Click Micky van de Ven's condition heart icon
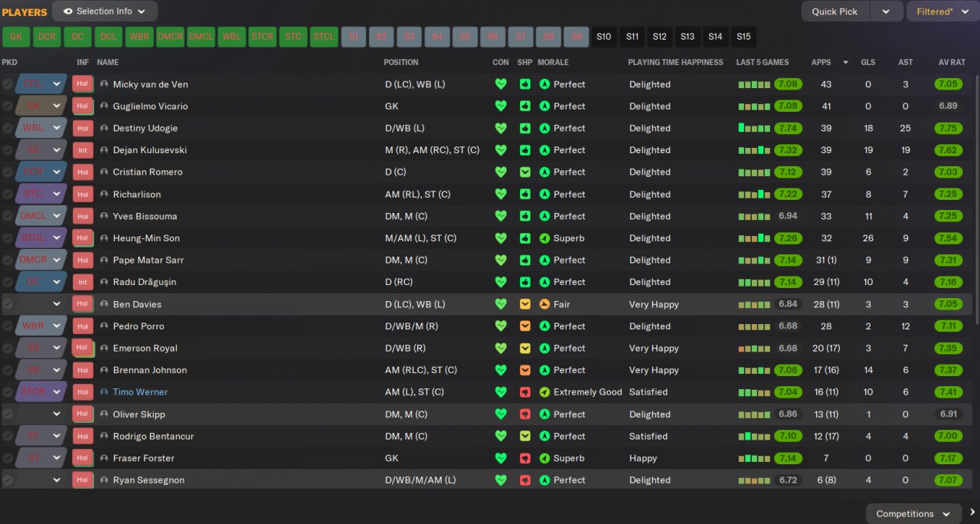 501,84
